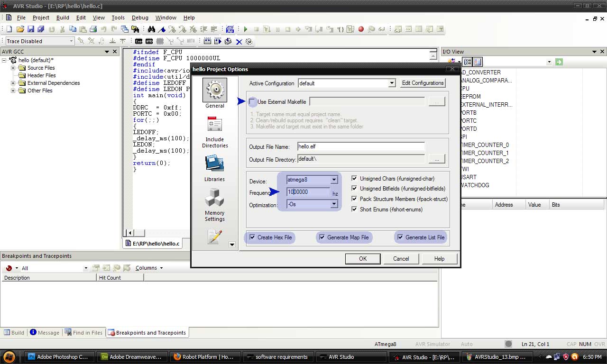Open the Active Configuration dropdown
The height and width of the screenshot is (364, 607).
(392, 83)
